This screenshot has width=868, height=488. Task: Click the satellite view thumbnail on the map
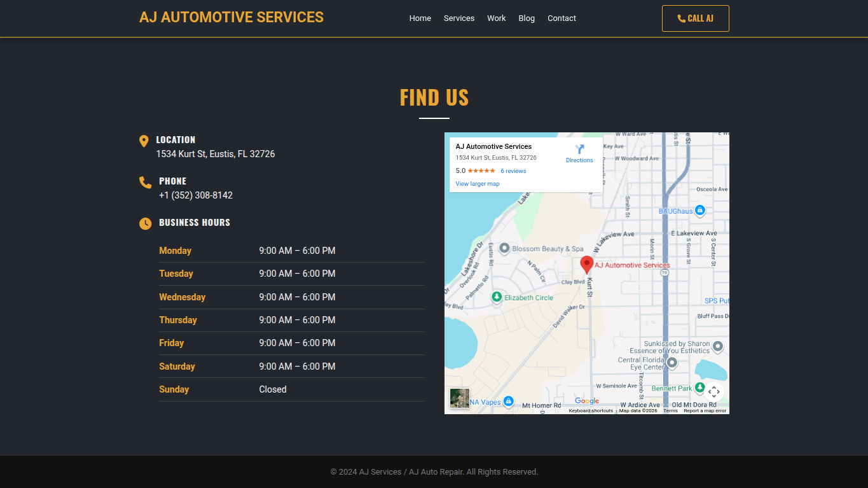tap(459, 398)
